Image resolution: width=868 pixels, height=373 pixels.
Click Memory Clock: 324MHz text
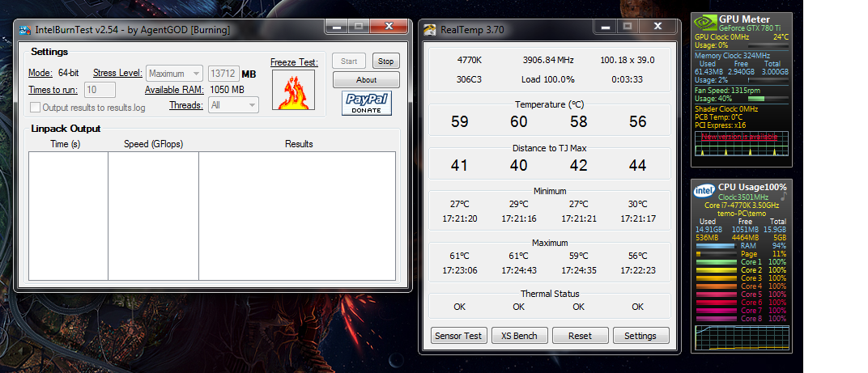point(732,56)
